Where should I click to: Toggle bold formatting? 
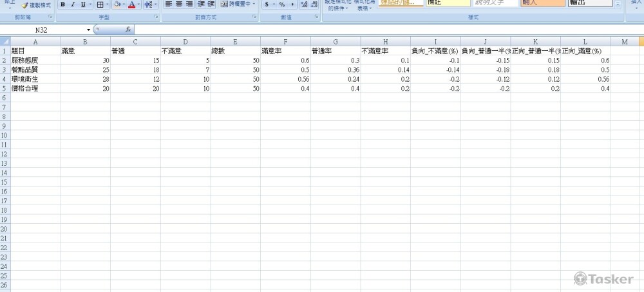coord(62,5)
